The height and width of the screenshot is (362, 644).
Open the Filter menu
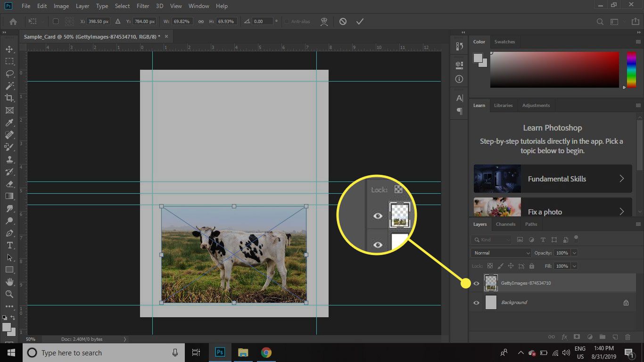(143, 6)
